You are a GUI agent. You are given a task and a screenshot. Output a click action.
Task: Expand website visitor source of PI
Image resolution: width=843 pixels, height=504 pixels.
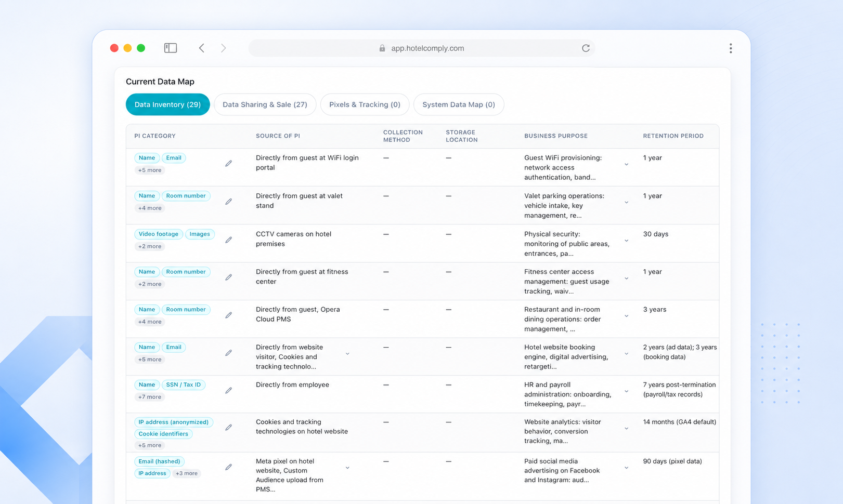pos(347,354)
